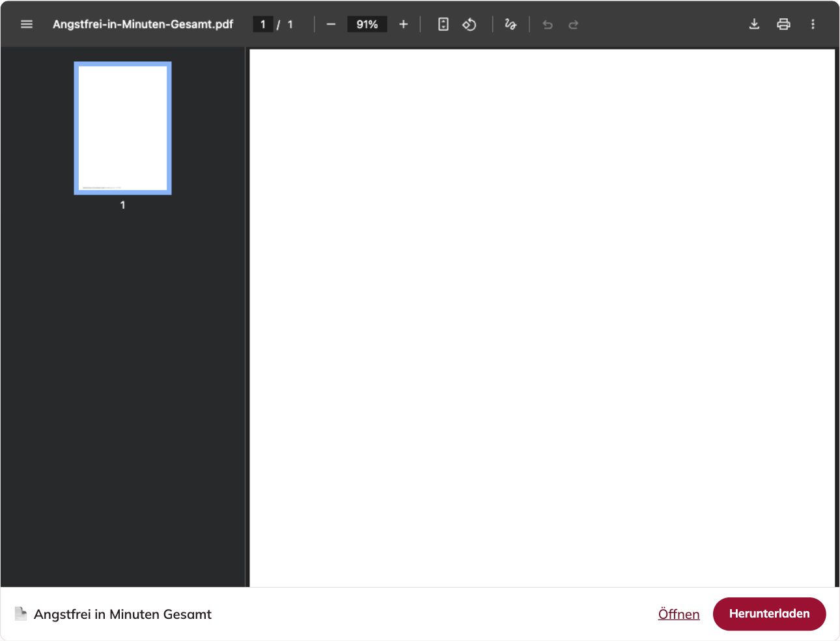Rotate the document counterclockwise

pyautogui.click(x=469, y=24)
